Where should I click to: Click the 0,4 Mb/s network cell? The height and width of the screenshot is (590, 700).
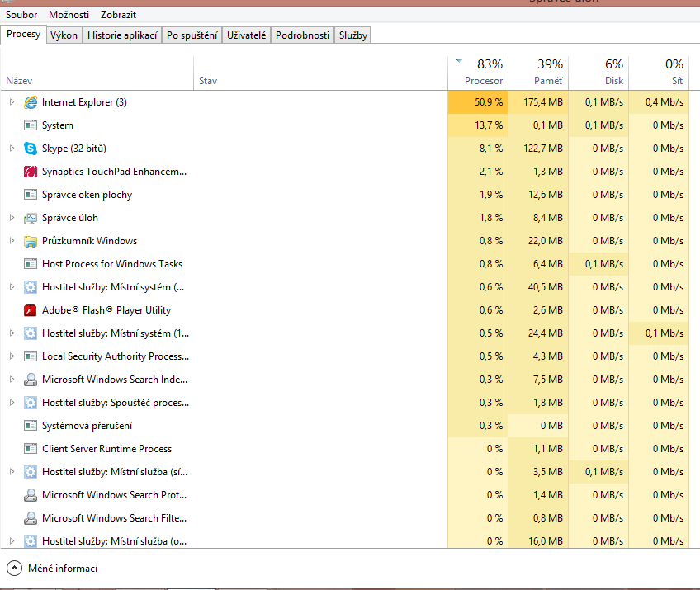[659, 102]
